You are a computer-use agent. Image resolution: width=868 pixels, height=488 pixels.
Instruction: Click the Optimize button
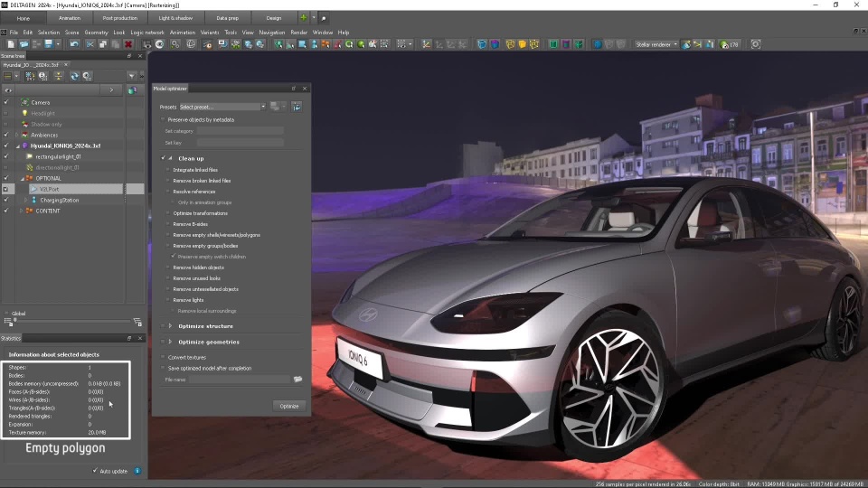[x=289, y=406]
